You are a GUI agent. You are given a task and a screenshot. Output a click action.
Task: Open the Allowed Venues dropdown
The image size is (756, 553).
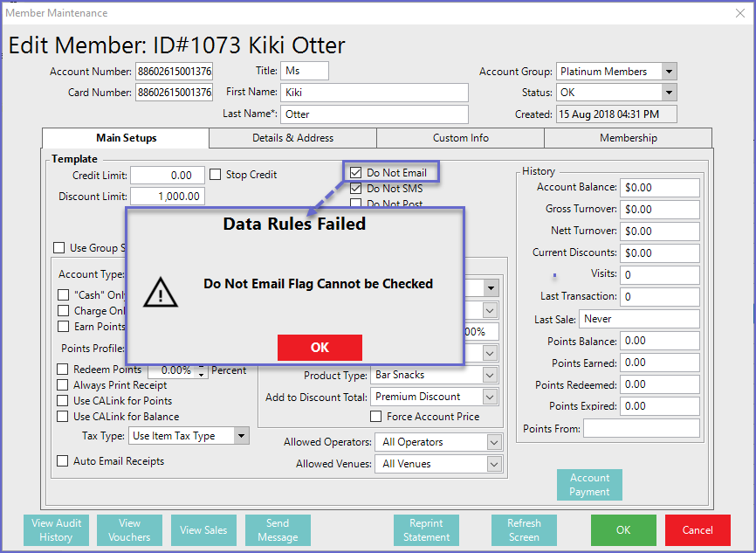coord(493,464)
